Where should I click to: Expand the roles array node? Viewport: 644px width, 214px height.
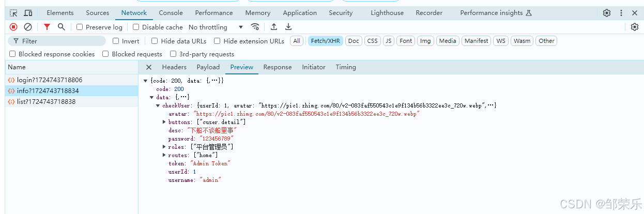coord(164,147)
